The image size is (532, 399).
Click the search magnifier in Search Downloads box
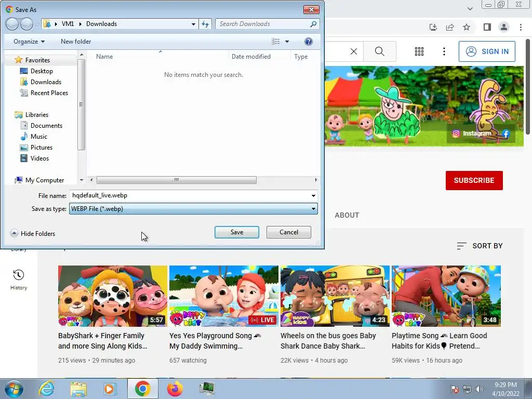point(313,24)
